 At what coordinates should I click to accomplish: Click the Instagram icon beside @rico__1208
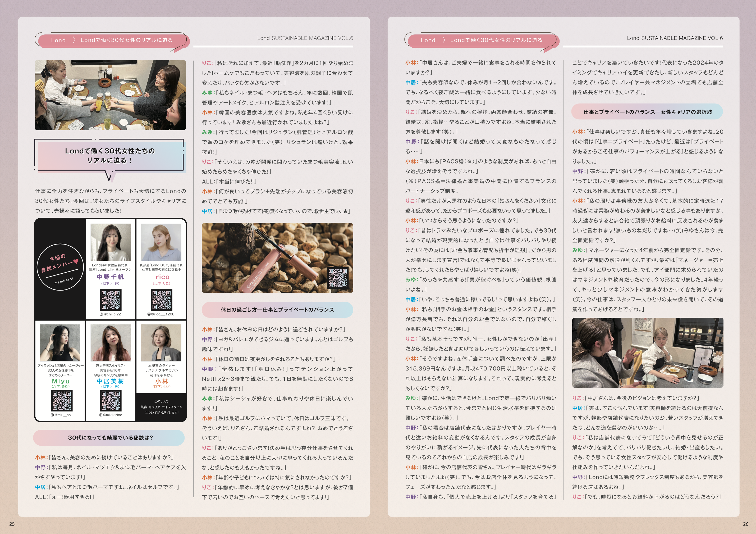click(149, 314)
